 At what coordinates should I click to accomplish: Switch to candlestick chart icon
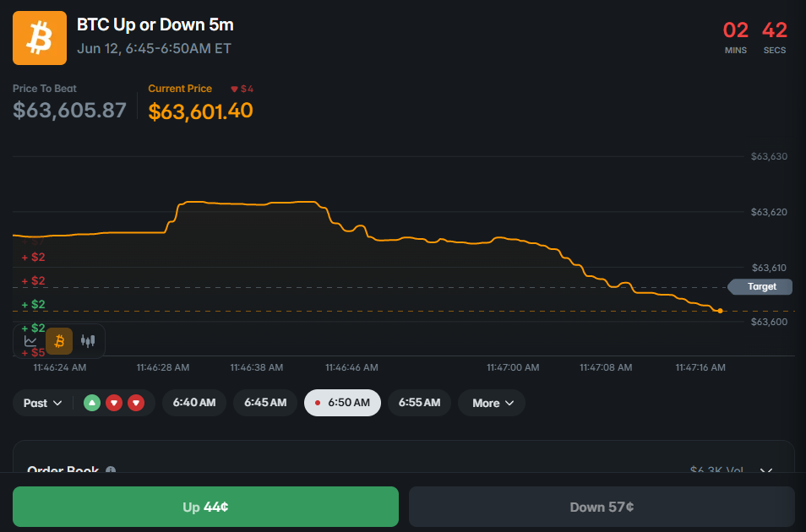coord(88,341)
